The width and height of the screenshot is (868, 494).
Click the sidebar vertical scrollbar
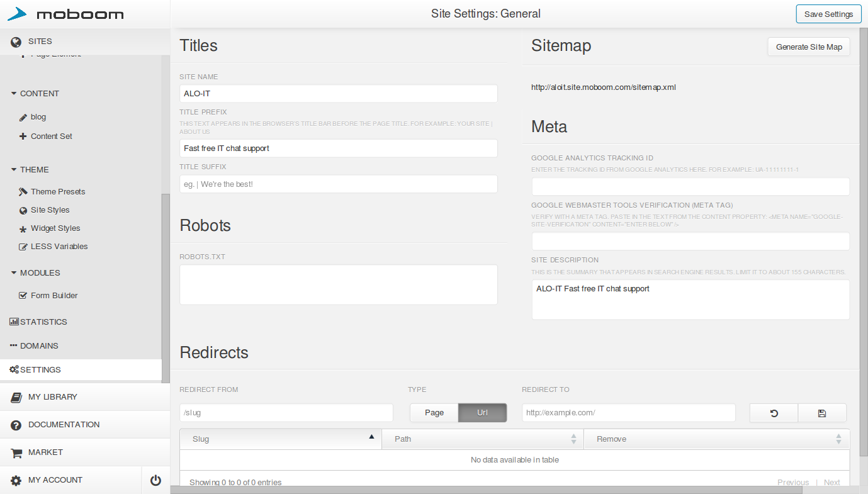click(x=166, y=283)
